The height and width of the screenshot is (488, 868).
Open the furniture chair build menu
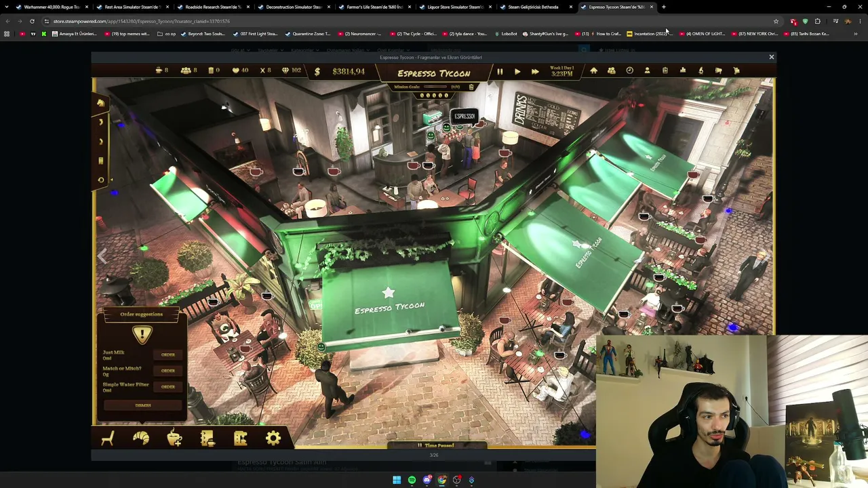(x=108, y=439)
